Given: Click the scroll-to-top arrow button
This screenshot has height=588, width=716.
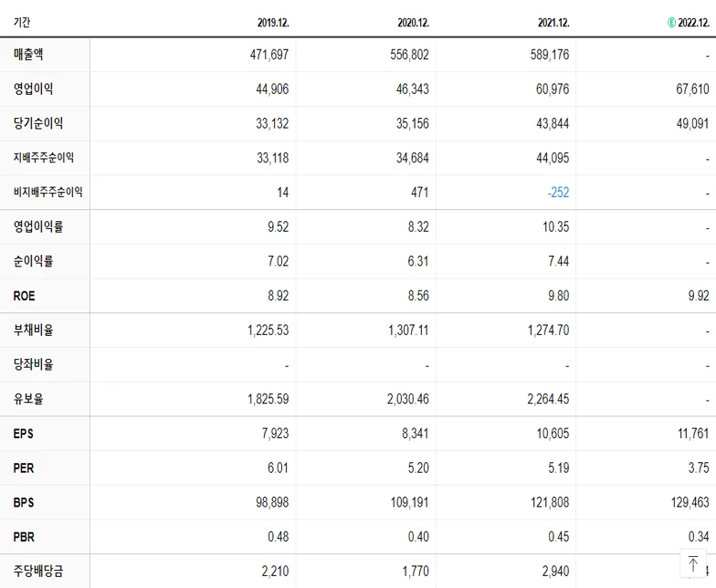Looking at the screenshot, I should [x=692, y=563].
